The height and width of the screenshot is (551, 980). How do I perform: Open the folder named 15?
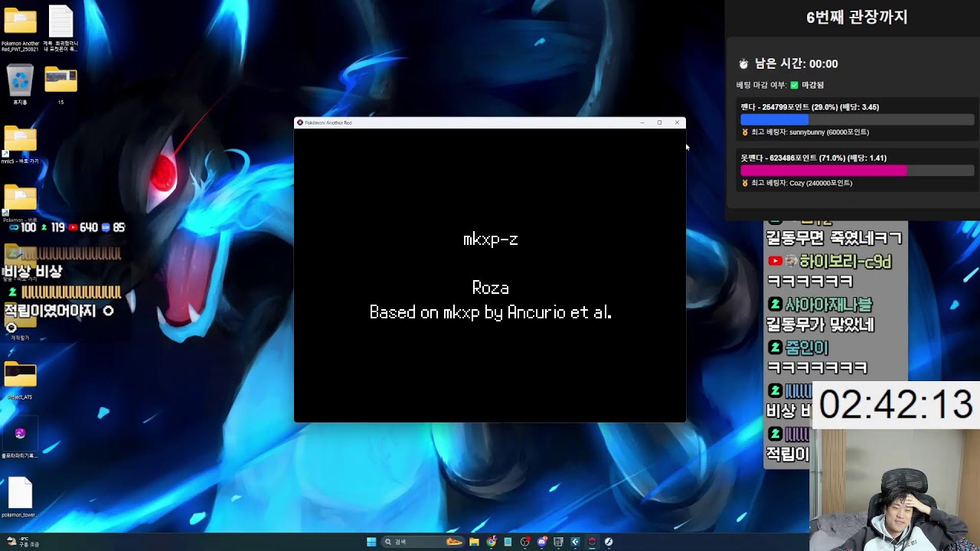click(x=60, y=84)
